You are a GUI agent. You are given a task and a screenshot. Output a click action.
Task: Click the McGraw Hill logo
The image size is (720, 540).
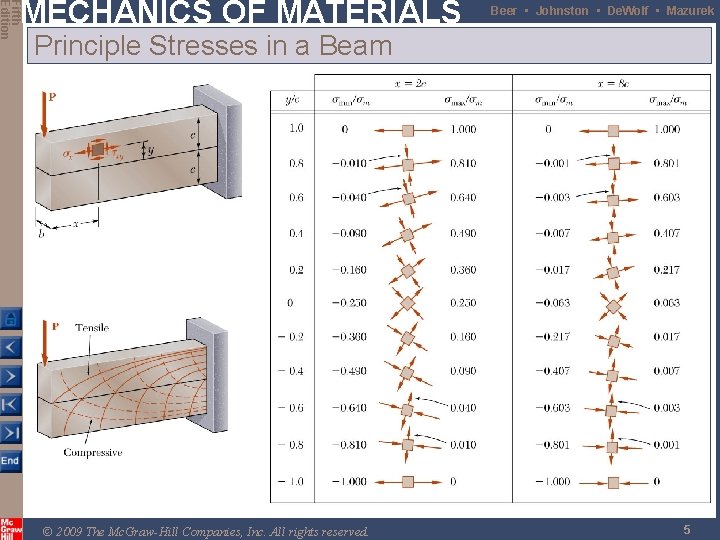click(x=11, y=528)
